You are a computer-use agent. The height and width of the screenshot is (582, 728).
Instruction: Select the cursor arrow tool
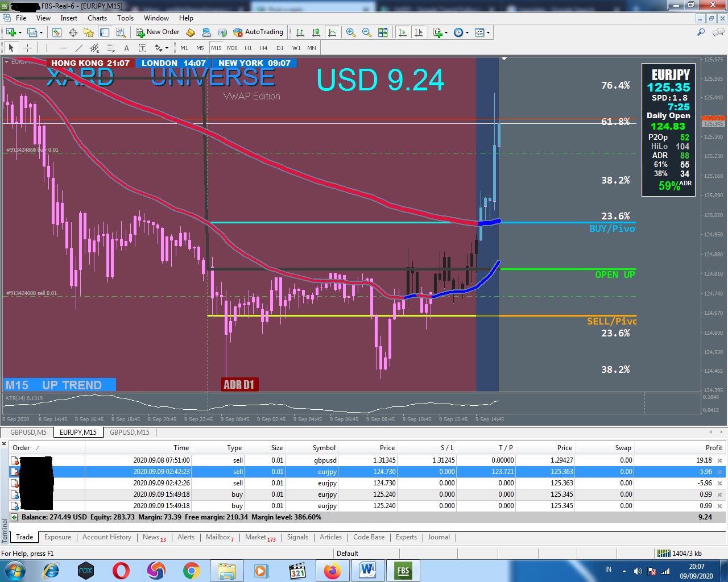(x=11, y=48)
